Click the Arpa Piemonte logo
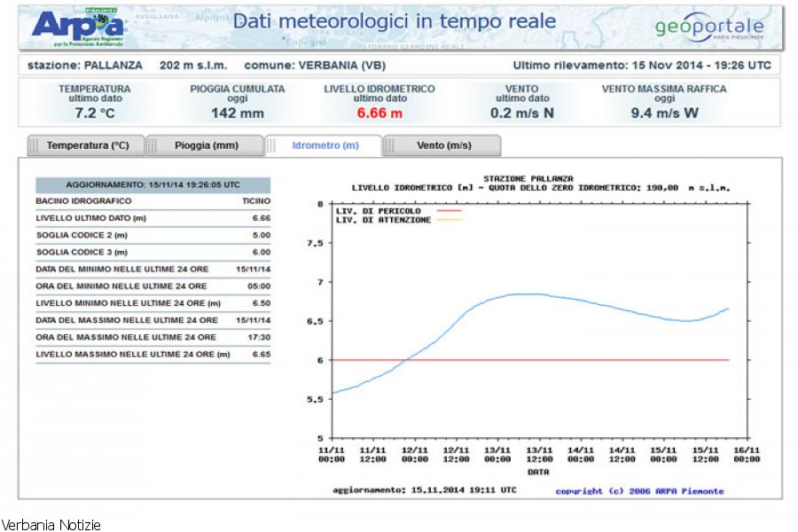Screen dimensions: 798x532 [x=79, y=27]
